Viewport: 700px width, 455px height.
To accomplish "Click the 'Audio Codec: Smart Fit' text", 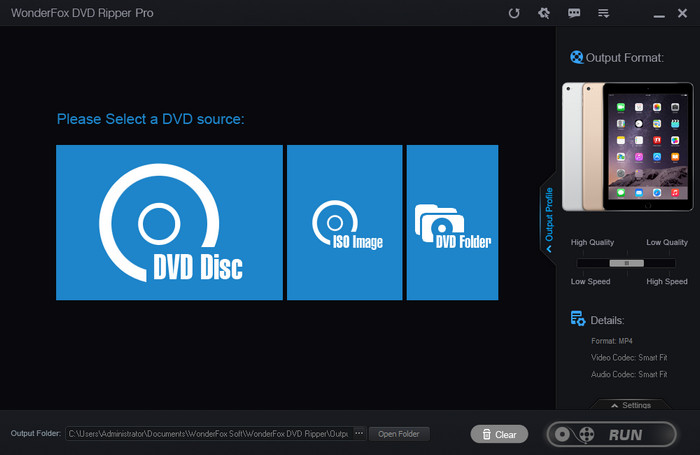I will click(x=629, y=374).
